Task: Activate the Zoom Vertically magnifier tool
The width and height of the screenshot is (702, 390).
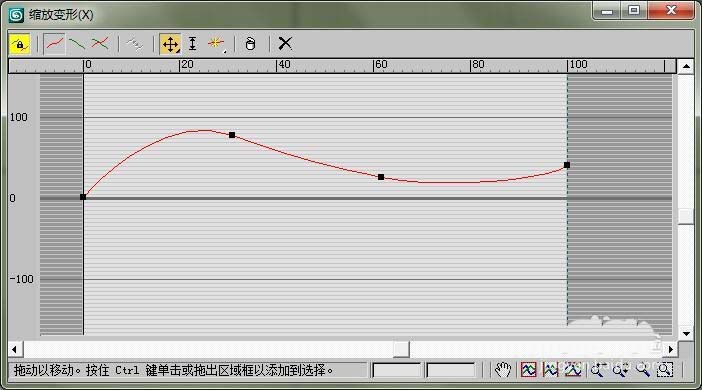Action: (620, 370)
